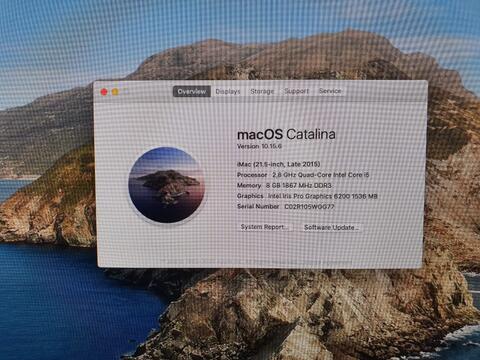Open the Support tab
This screenshot has width=480, height=360.
(296, 91)
